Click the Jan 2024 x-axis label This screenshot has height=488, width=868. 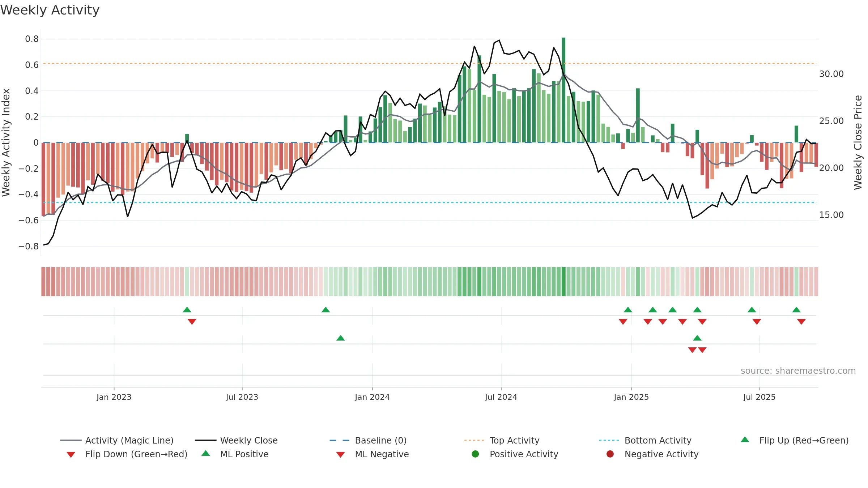point(372,397)
